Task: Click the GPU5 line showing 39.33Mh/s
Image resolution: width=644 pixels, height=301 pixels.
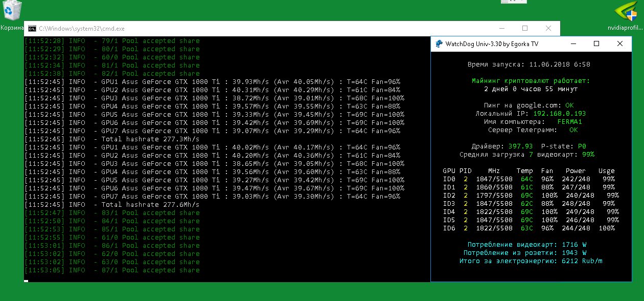Action: click(214, 115)
